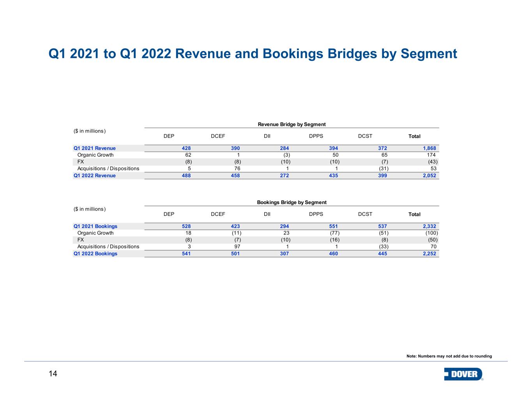Select the DCEF column header in revenue table

pos(218,136)
